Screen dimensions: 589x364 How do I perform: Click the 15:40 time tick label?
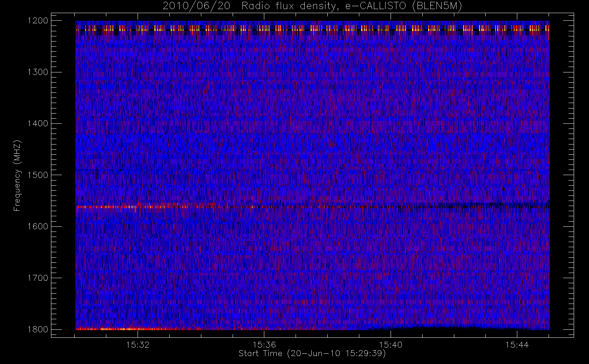pos(391,344)
